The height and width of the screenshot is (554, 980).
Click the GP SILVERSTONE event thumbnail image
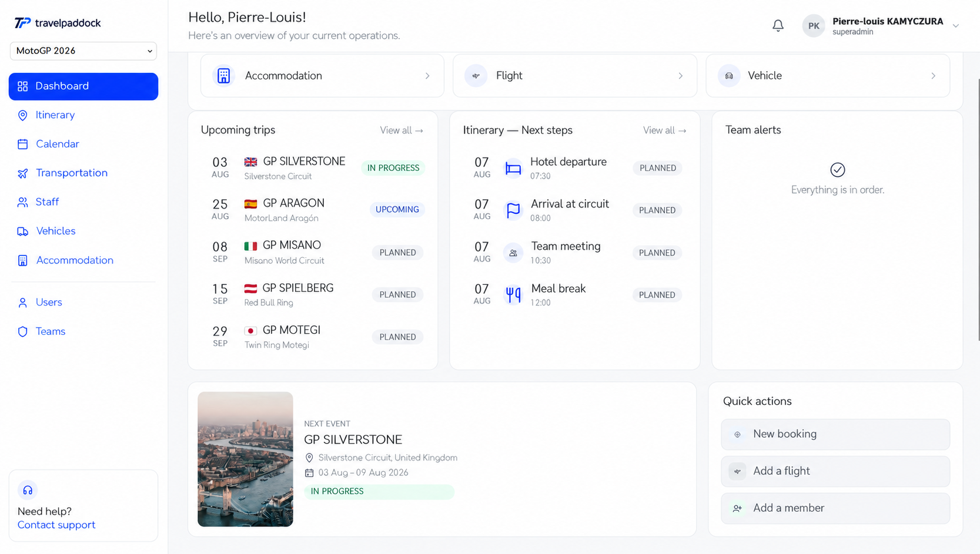click(245, 459)
